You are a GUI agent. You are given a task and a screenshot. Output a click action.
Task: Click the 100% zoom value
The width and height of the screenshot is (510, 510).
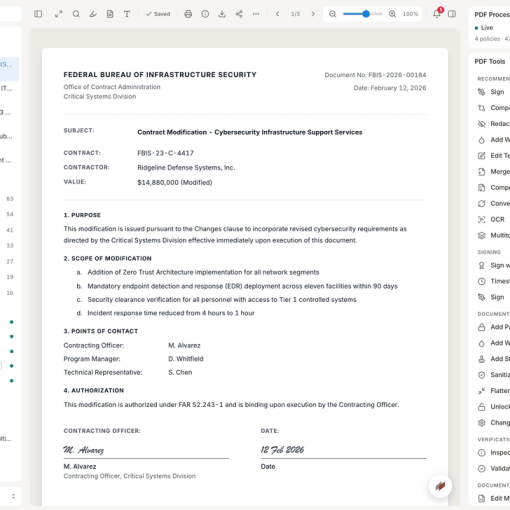(x=410, y=14)
